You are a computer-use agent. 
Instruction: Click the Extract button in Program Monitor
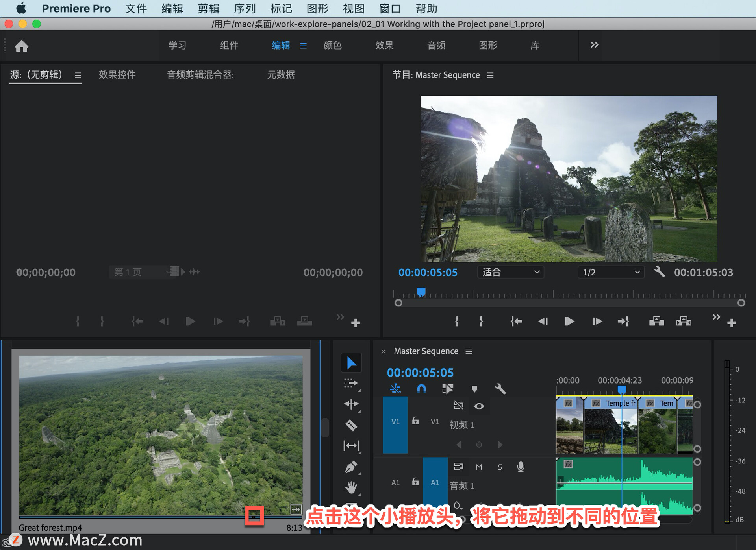(x=684, y=321)
